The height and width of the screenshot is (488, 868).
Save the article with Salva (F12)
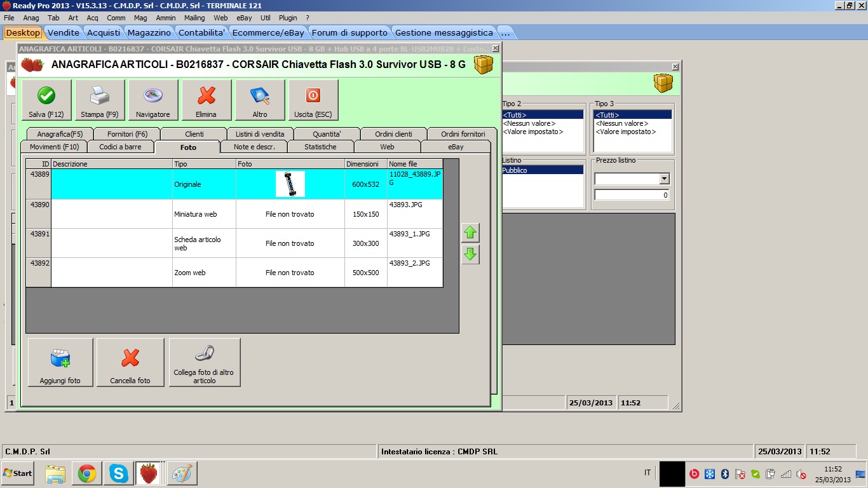click(x=46, y=100)
